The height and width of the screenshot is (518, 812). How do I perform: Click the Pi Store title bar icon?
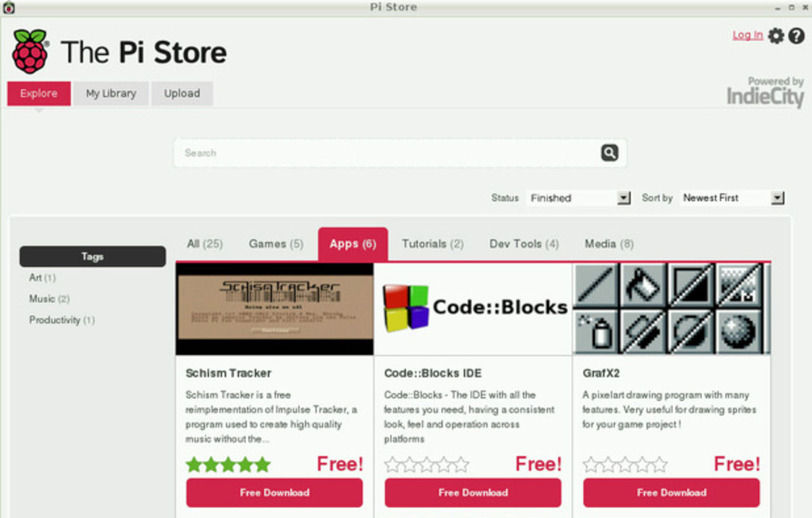pos(8,7)
